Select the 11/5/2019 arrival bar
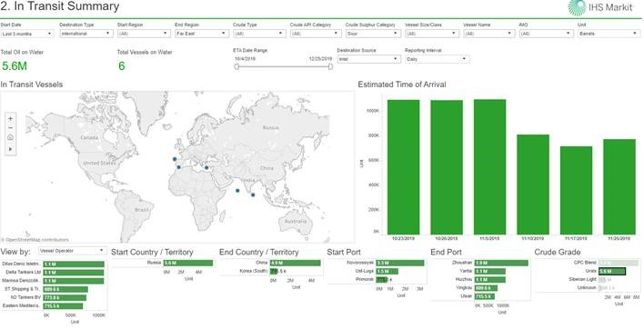Image resolution: width=644 pixels, height=329 pixels. coord(489,166)
